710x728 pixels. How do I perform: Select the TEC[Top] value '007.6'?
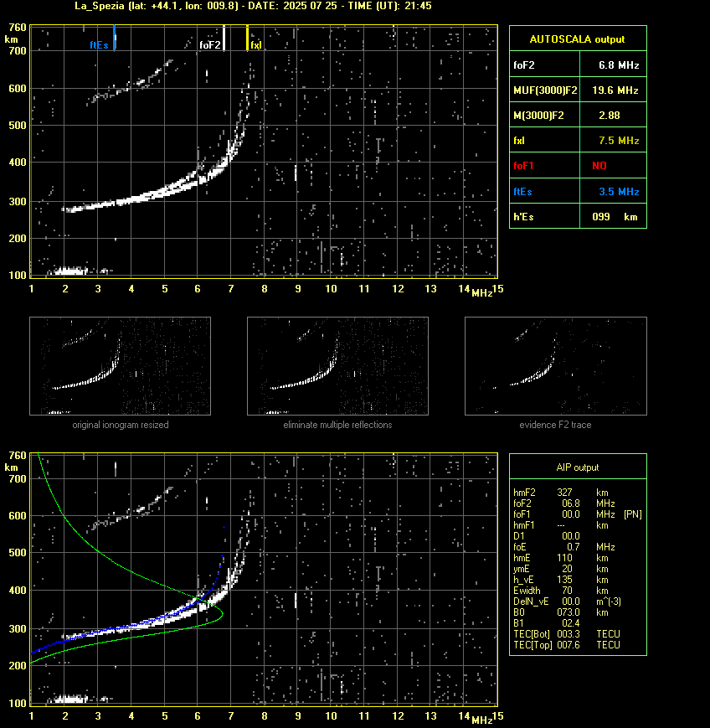569,645
